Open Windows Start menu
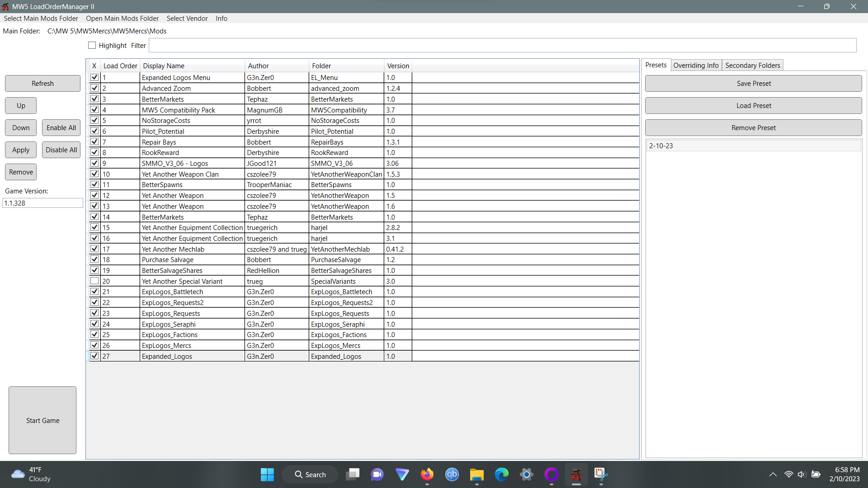This screenshot has width=868, height=488. (x=267, y=474)
